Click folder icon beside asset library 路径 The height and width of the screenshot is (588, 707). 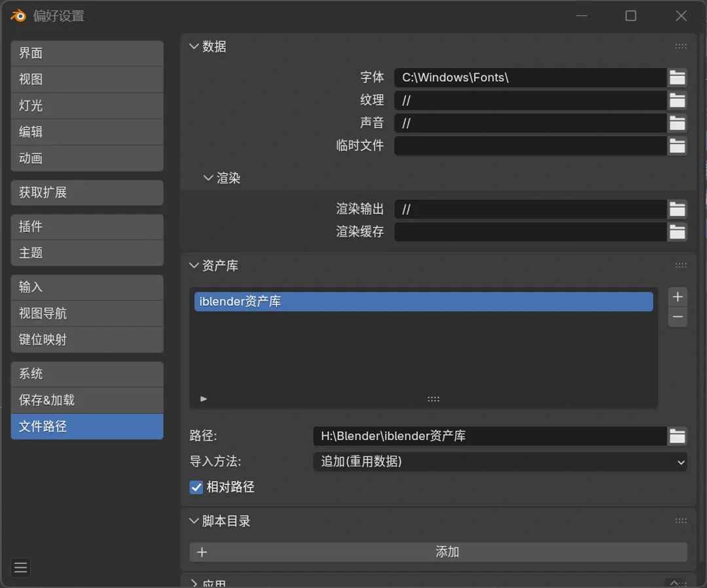[677, 436]
